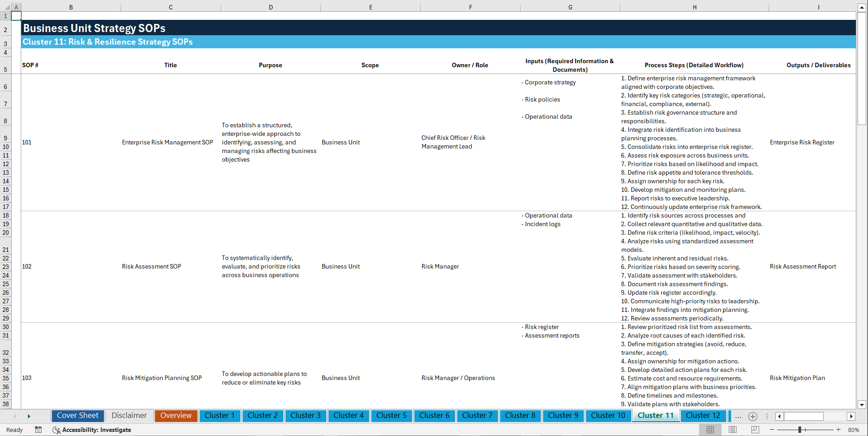Click the Owner / Role header cell
The image size is (868, 436).
click(470, 65)
